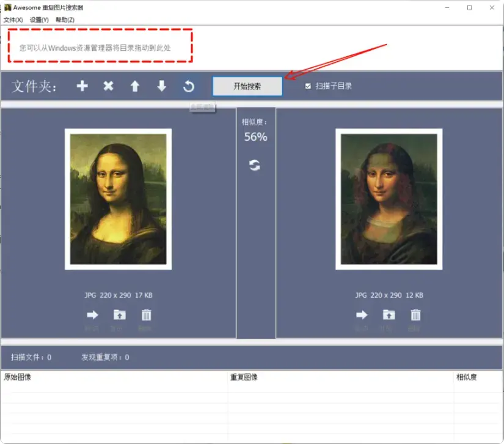Open the 文件 menu

coord(12,20)
